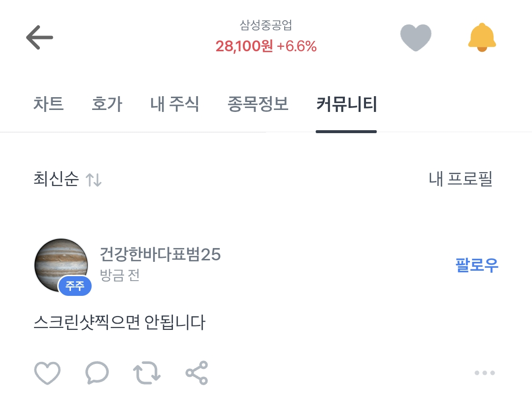
Task: Switch to the 차트 tab
Action: point(48,105)
